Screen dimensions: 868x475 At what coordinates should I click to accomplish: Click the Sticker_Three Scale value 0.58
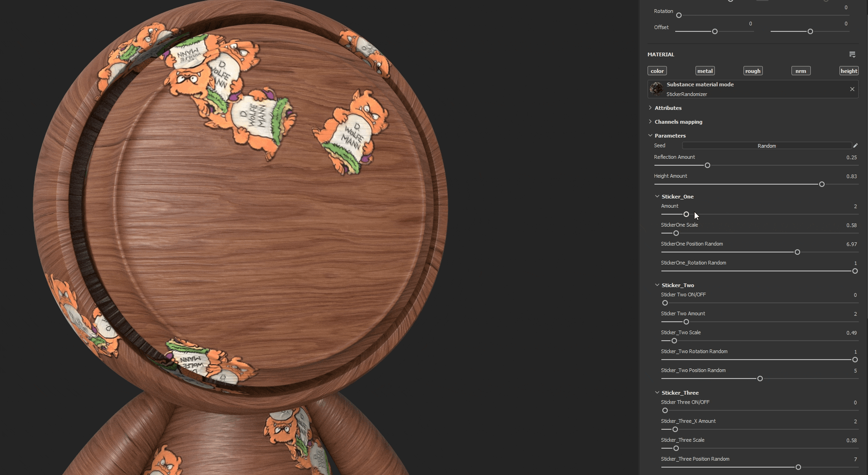851,440
